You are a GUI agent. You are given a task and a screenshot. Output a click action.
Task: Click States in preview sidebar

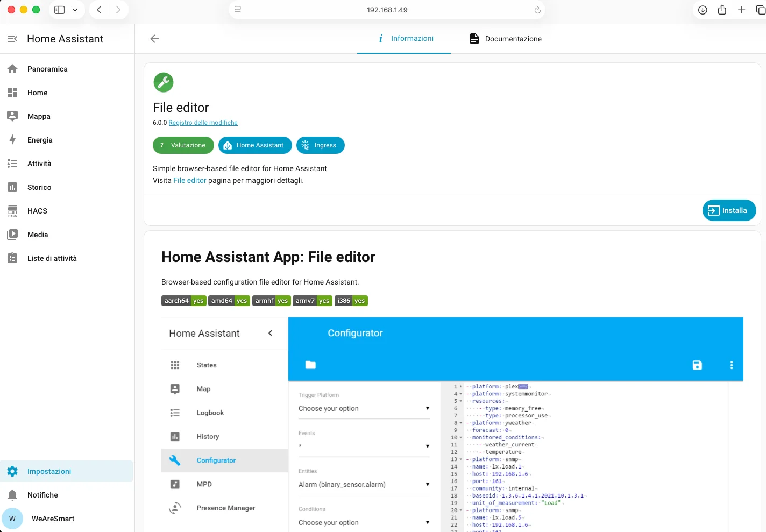click(225, 365)
